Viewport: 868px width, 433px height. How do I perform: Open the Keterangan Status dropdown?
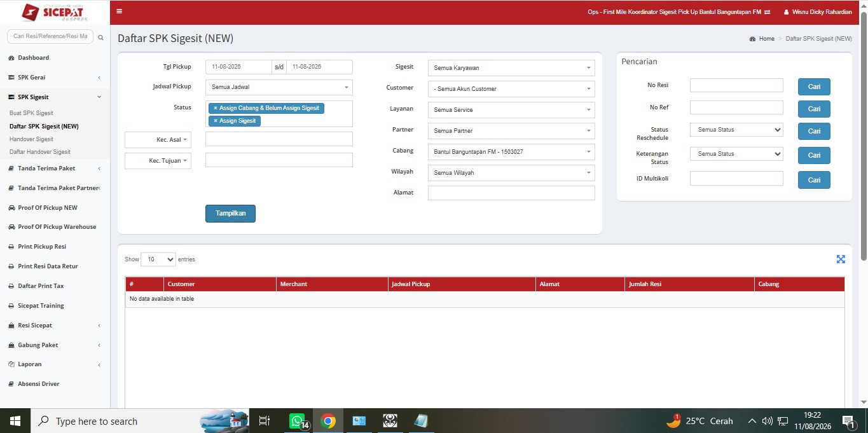736,154
